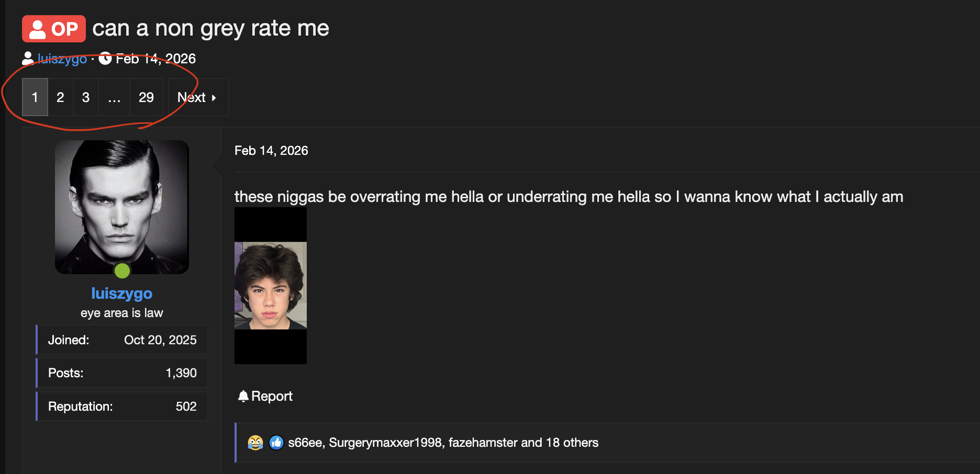This screenshot has height=474, width=980.
Task: Go to page 2 of the thread
Action: pos(60,97)
